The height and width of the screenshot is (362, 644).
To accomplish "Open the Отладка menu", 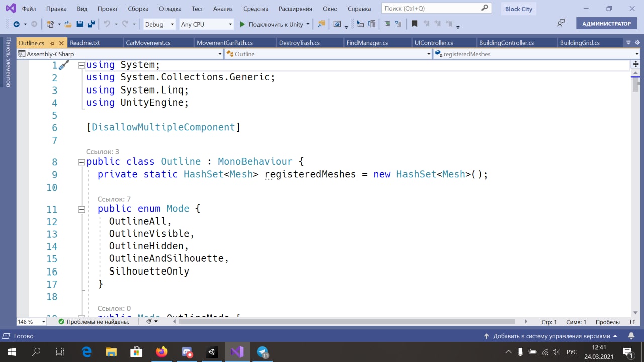I will 170,9.
